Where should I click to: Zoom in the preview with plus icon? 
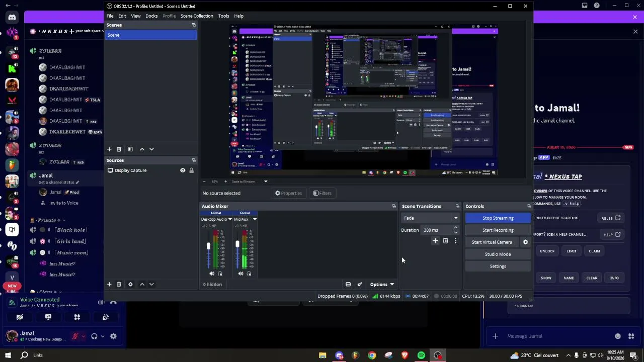225,182
